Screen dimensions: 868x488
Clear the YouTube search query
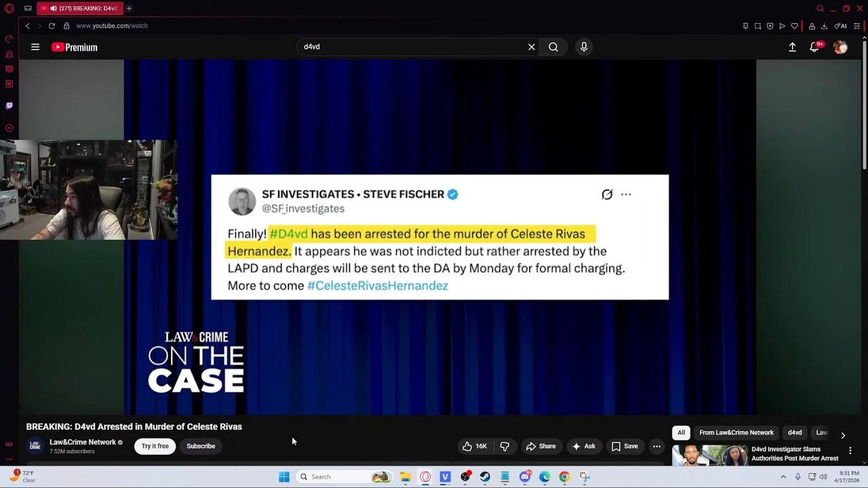tap(532, 47)
